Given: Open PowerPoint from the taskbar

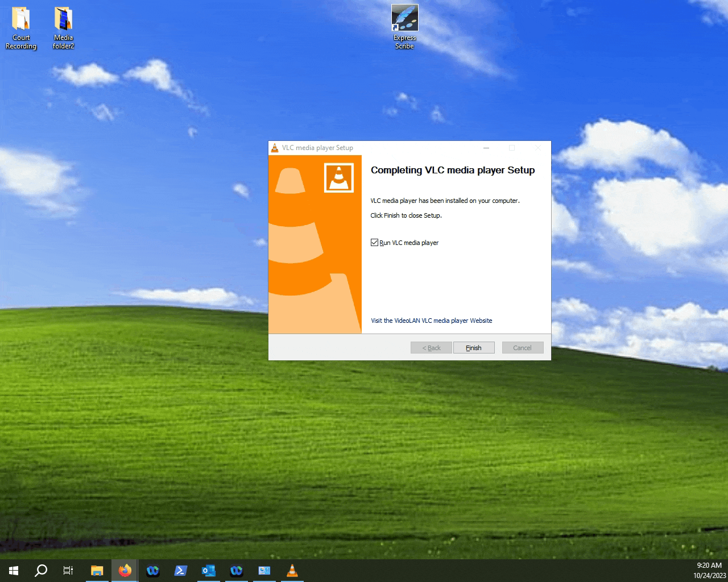Looking at the screenshot, I should (x=264, y=570).
